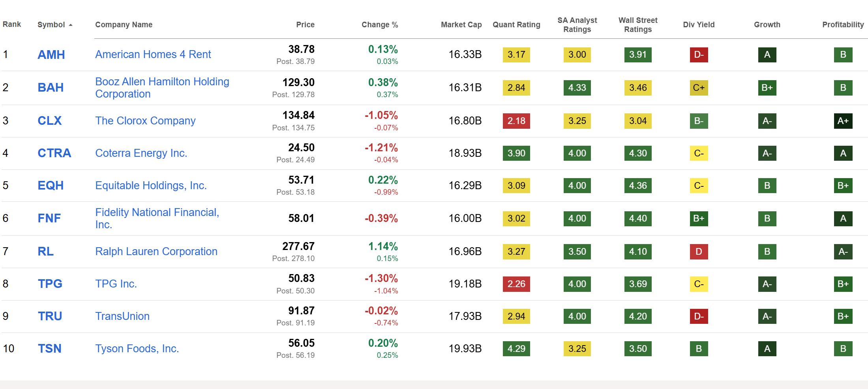Click RL Profitability A- grade badge
Screen dimensions: 868x389
pos(843,252)
